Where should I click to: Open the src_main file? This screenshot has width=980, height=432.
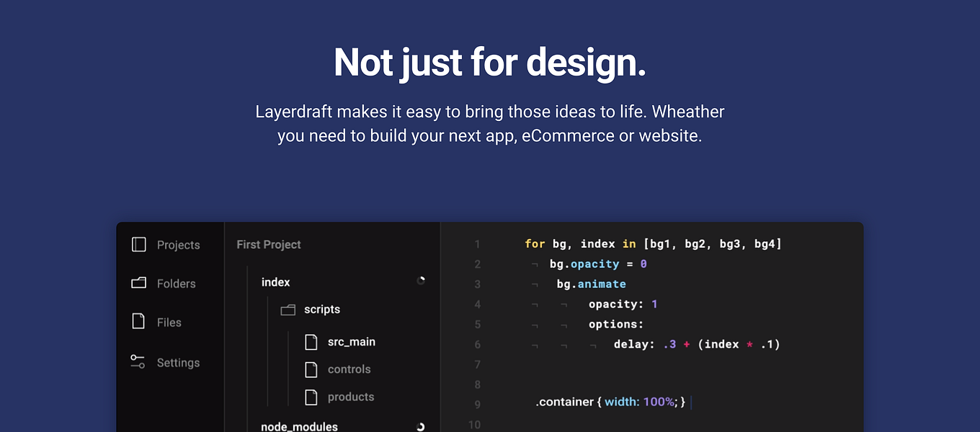click(x=351, y=342)
